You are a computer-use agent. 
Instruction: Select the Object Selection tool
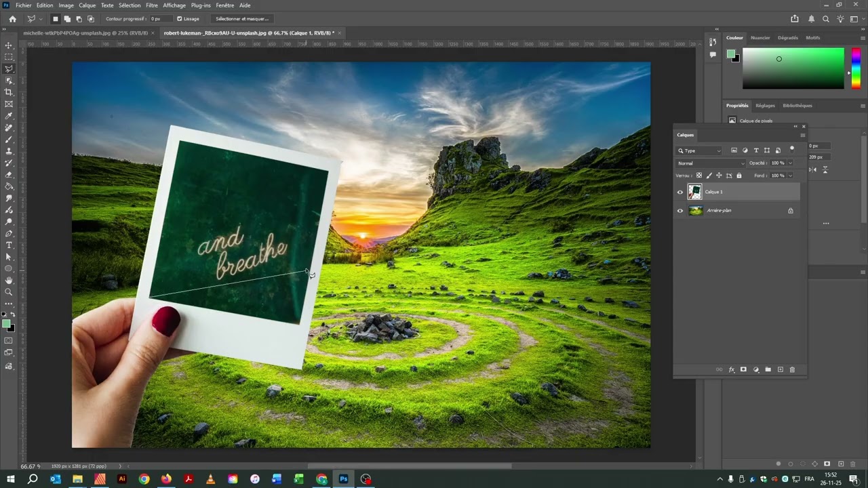(9, 81)
